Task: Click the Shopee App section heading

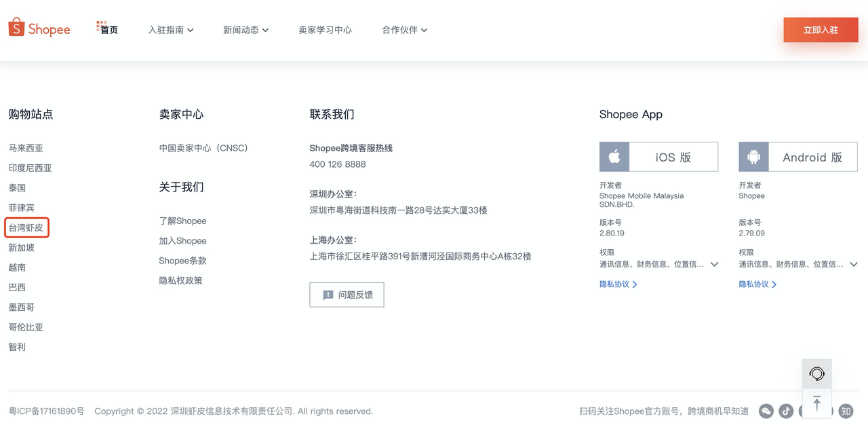Action: [x=631, y=114]
